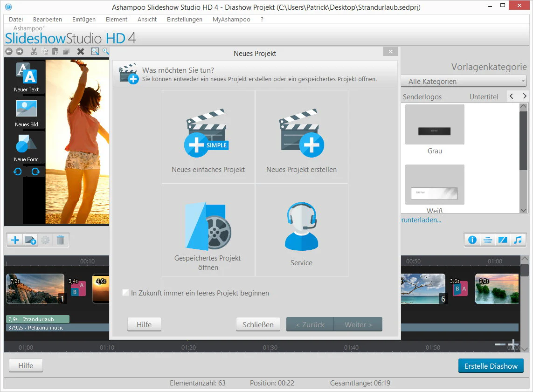
Task: Open the Einfügen menu
Action: point(83,20)
